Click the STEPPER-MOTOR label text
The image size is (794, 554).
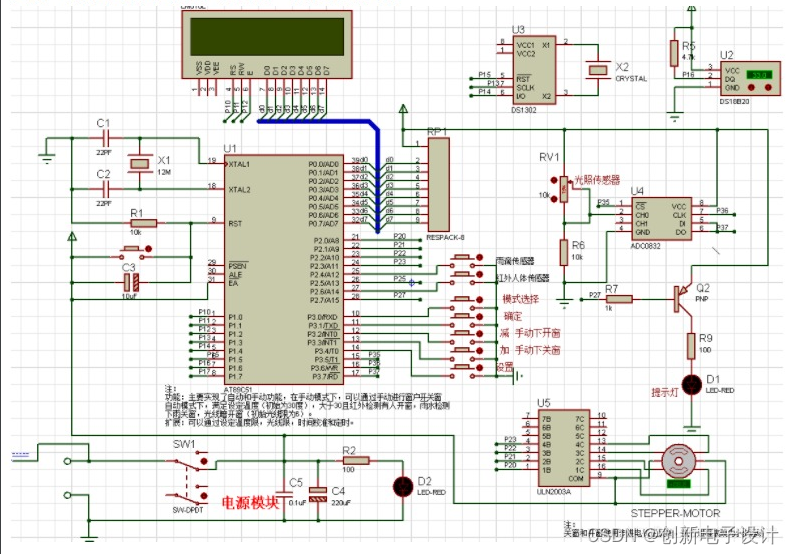tap(676, 513)
